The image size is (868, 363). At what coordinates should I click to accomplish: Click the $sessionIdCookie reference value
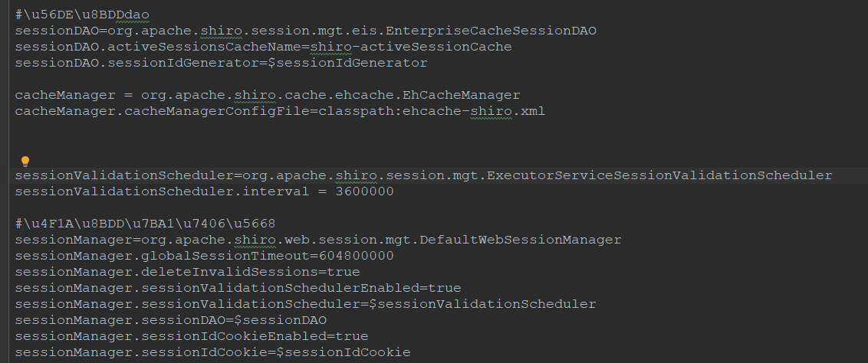pyautogui.click(x=344, y=352)
